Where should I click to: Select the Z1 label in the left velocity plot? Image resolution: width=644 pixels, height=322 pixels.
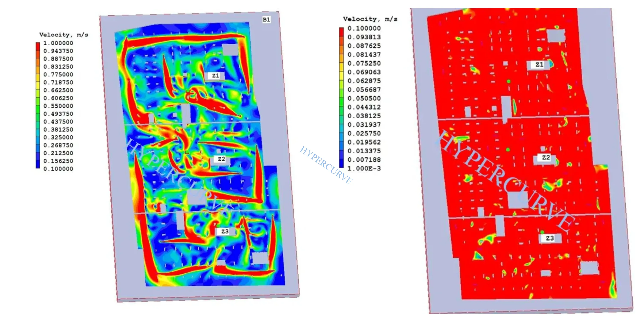pyautogui.click(x=216, y=76)
